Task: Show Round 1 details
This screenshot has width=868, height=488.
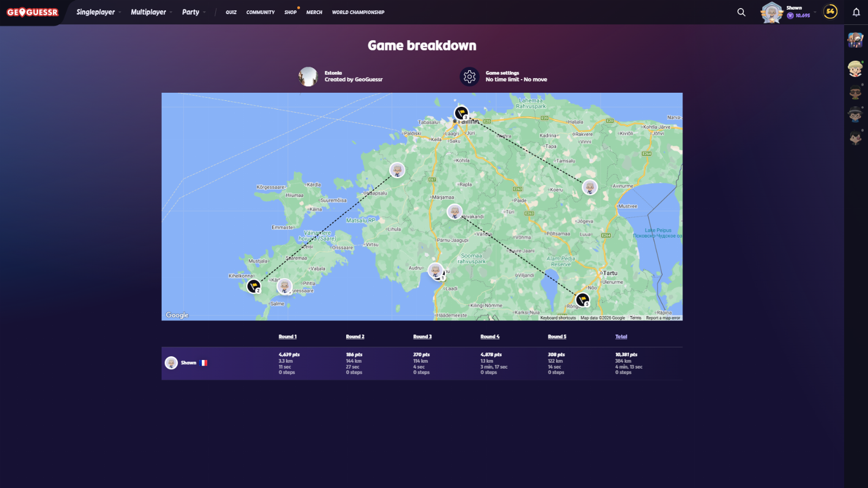Action: point(288,337)
